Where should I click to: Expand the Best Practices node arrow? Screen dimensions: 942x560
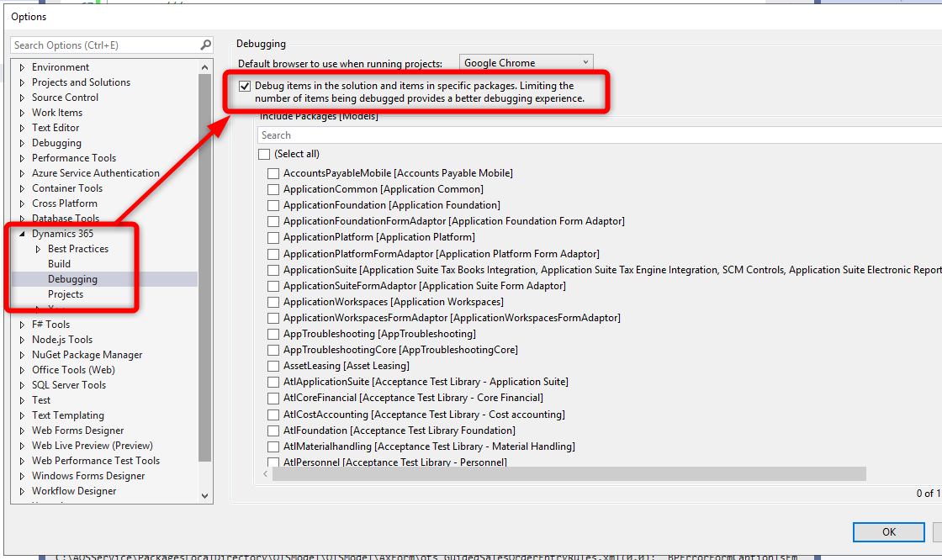click(x=39, y=249)
